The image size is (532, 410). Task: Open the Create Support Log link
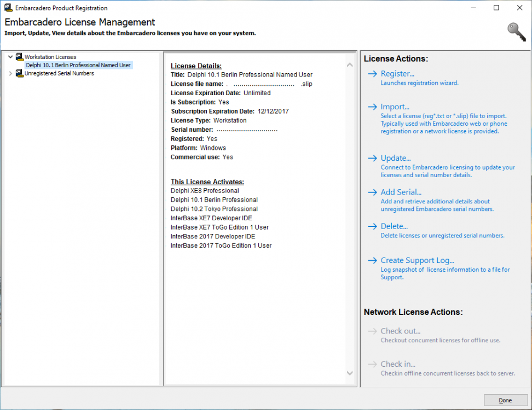(417, 260)
